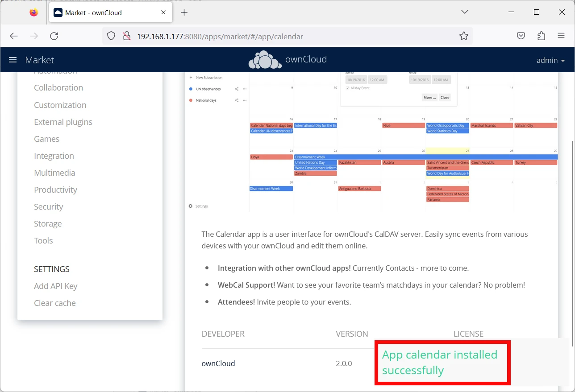
Task: Select the Customization category
Action: pos(60,105)
